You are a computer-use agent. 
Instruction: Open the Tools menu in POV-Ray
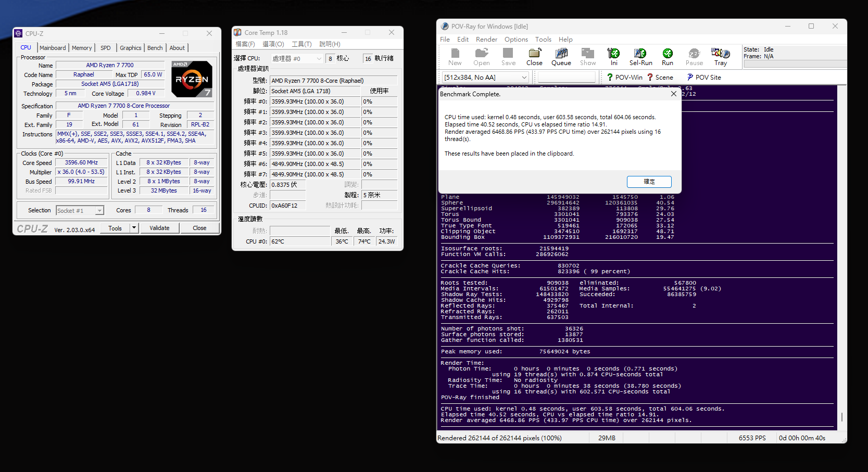(543, 39)
